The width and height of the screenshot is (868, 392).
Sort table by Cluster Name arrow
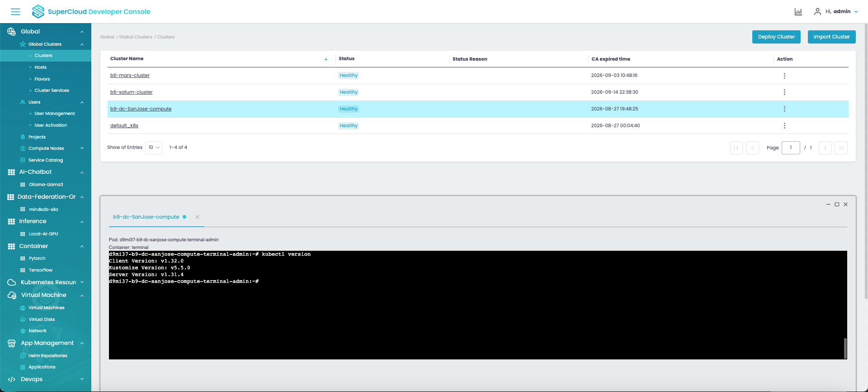click(x=325, y=59)
